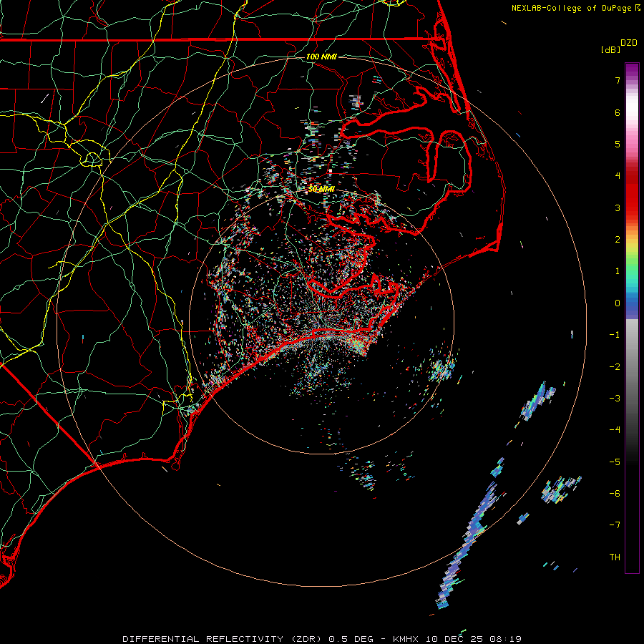644x644 pixels.
Task: Select the 3 value on the scale
Action: 618,208
